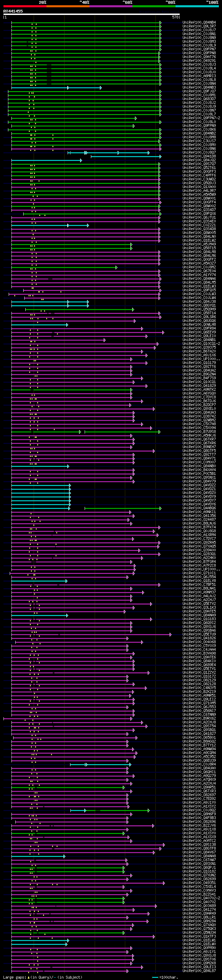Open hit UniRef100_Q8GTF5
Image resolution: width=222 pixels, height=980 pixels.
[x=199, y=451]
